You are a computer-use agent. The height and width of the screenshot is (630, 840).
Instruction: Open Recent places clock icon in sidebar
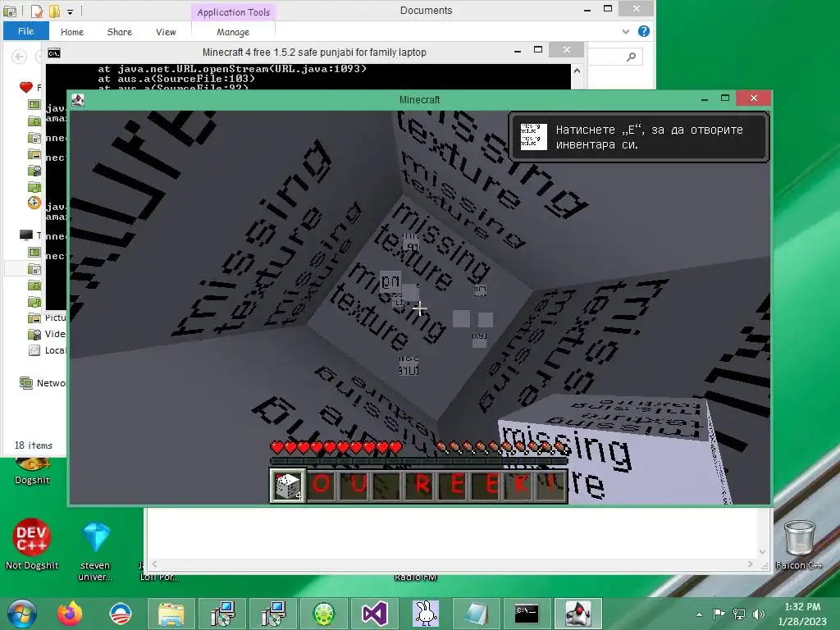tap(34, 203)
